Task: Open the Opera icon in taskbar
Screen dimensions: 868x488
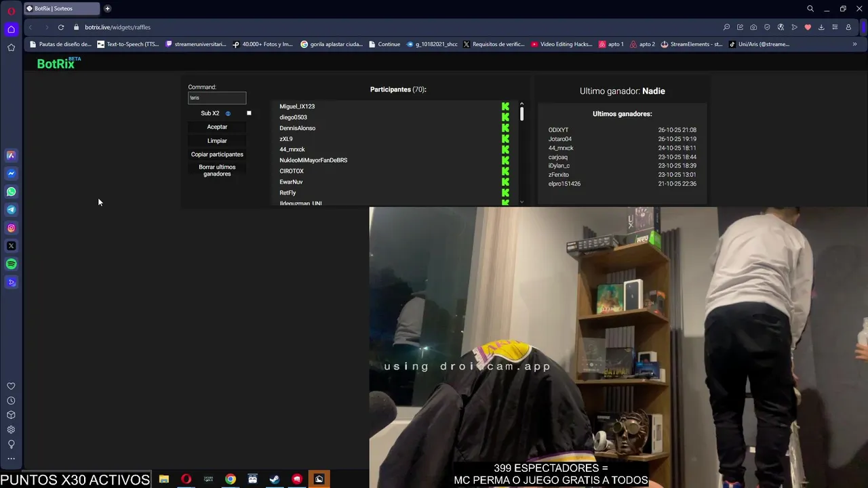Action: [186, 479]
